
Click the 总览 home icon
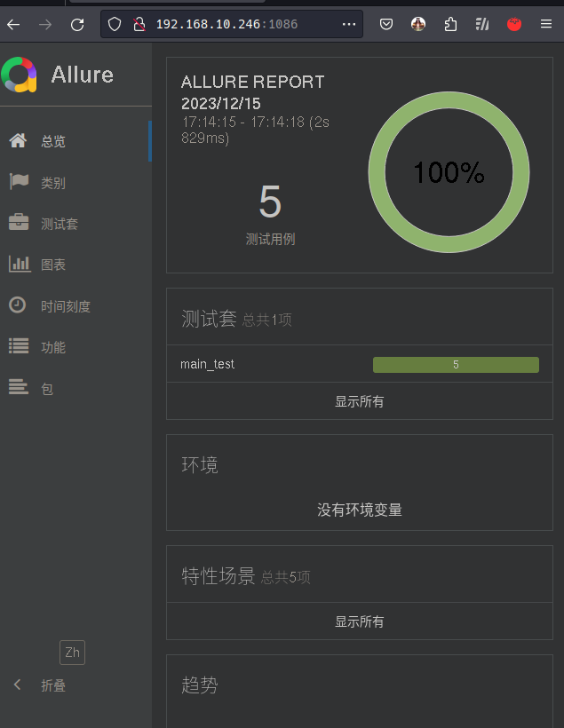[x=18, y=140]
